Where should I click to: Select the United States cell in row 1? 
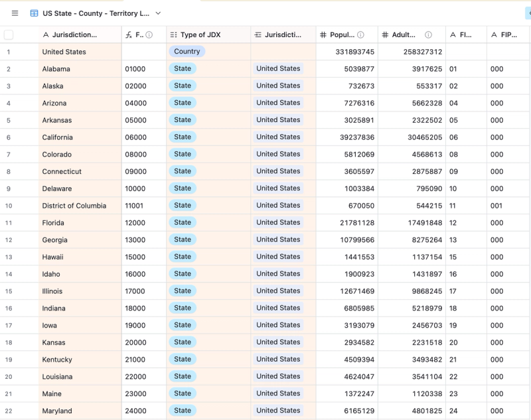(x=80, y=52)
